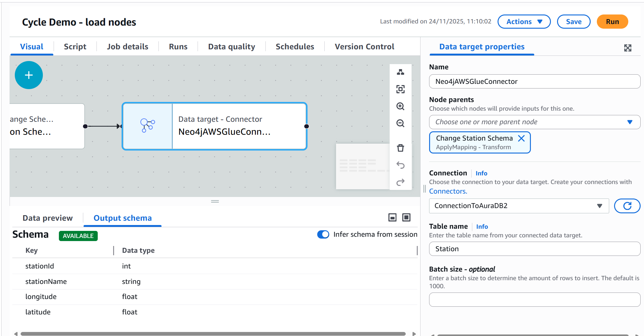The width and height of the screenshot is (644, 336).
Task: Click the Batch size input field
Action: point(535,299)
